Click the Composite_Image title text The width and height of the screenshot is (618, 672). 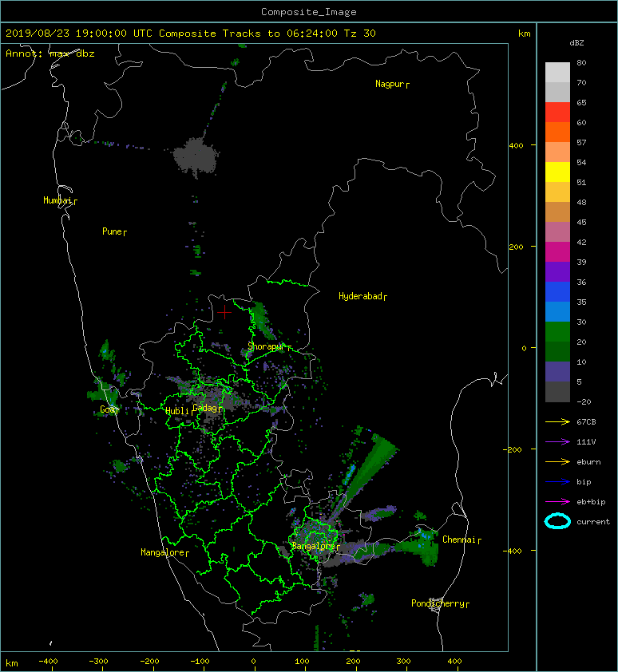point(309,12)
